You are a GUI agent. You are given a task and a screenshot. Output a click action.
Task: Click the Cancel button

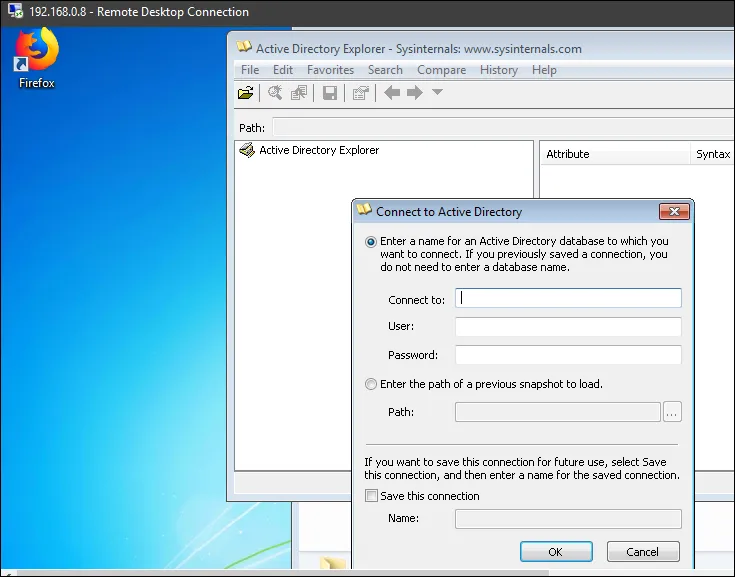(643, 552)
